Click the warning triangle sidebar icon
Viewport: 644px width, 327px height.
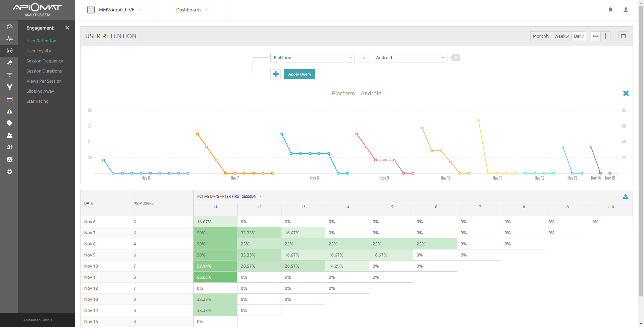click(9, 111)
